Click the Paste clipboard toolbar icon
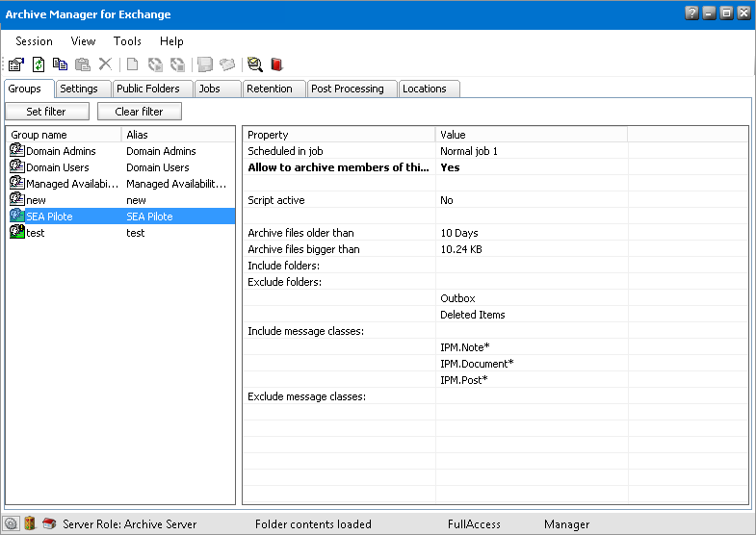This screenshot has height=535, width=756. (x=83, y=64)
